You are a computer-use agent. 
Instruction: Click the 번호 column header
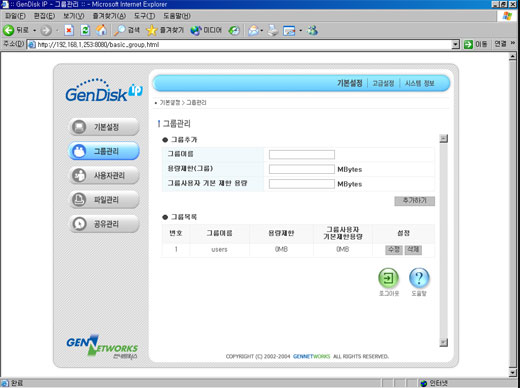176,233
